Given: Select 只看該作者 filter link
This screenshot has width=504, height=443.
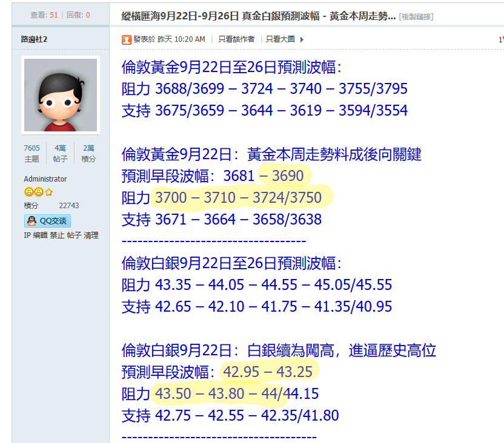Looking at the screenshot, I should click(236, 39).
